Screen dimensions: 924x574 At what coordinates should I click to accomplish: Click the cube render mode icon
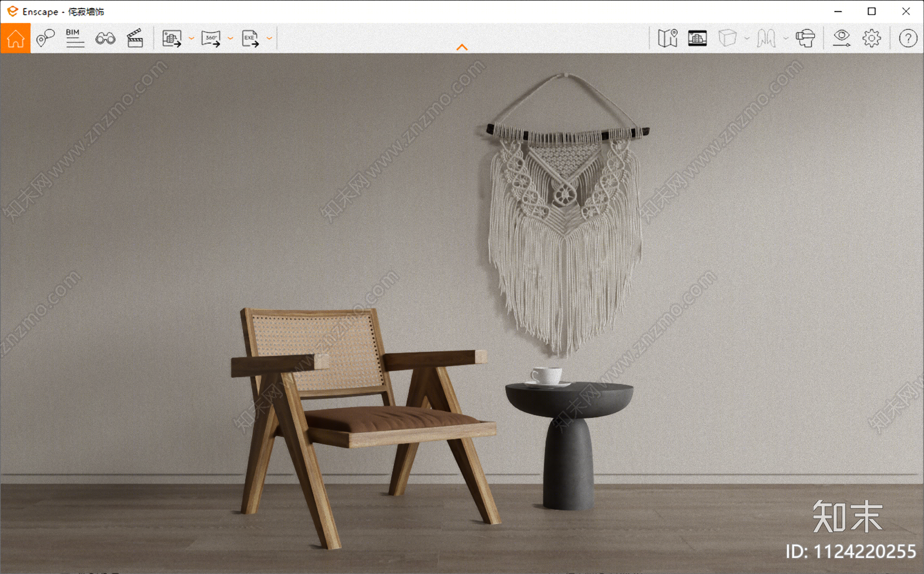[x=728, y=39]
